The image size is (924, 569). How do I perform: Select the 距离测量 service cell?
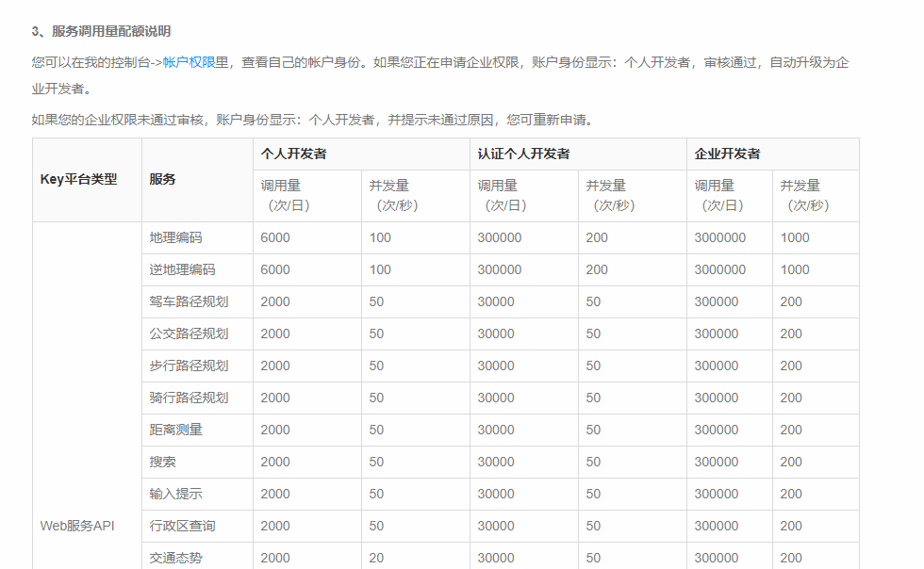[175, 430]
